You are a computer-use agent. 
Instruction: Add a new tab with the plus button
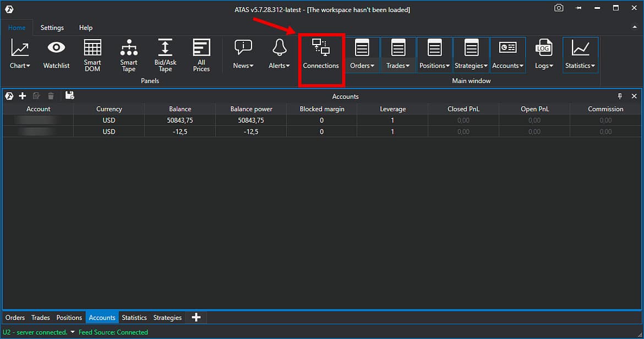click(x=196, y=318)
